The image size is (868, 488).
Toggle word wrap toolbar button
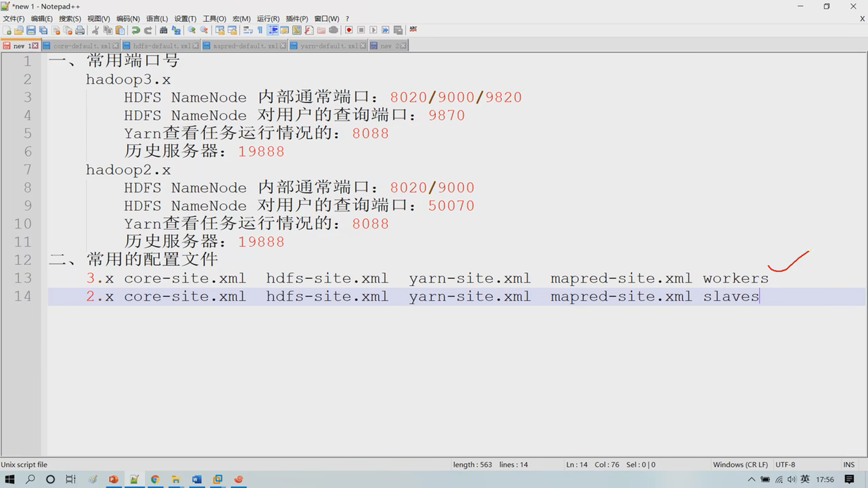point(248,30)
